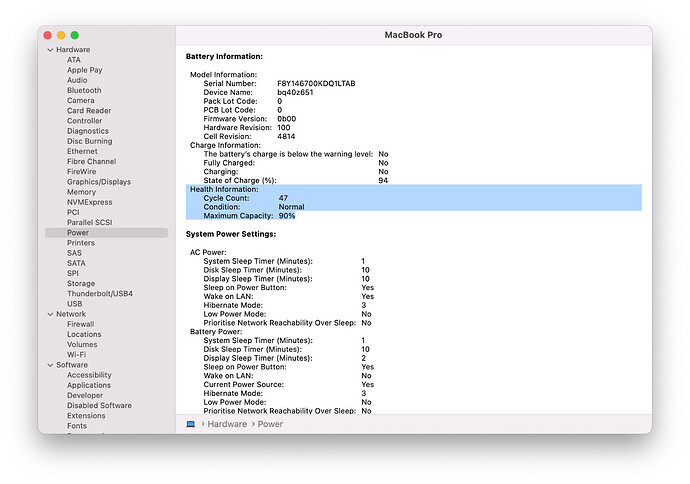690x484 pixels.
Task: Collapse the Network section in sidebar
Action: point(50,314)
